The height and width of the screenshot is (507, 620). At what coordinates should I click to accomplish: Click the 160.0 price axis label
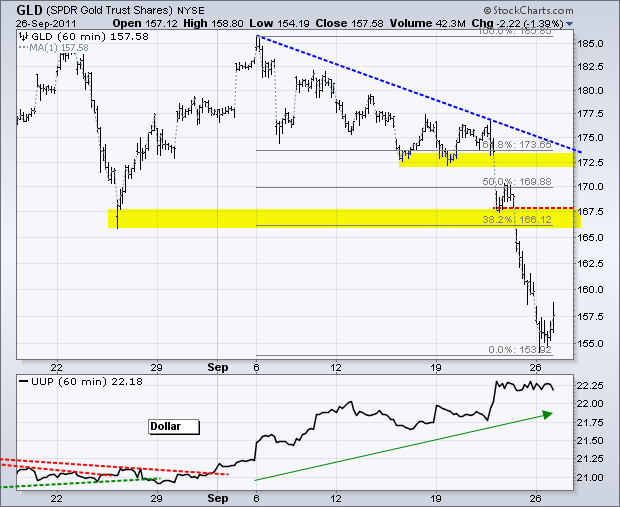tap(590, 289)
